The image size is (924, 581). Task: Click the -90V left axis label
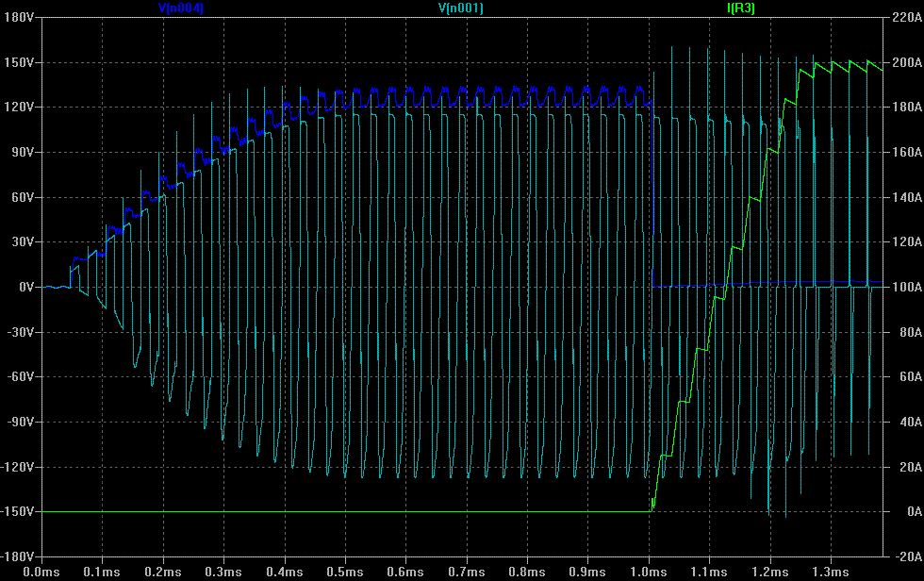[x=20, y=422]
